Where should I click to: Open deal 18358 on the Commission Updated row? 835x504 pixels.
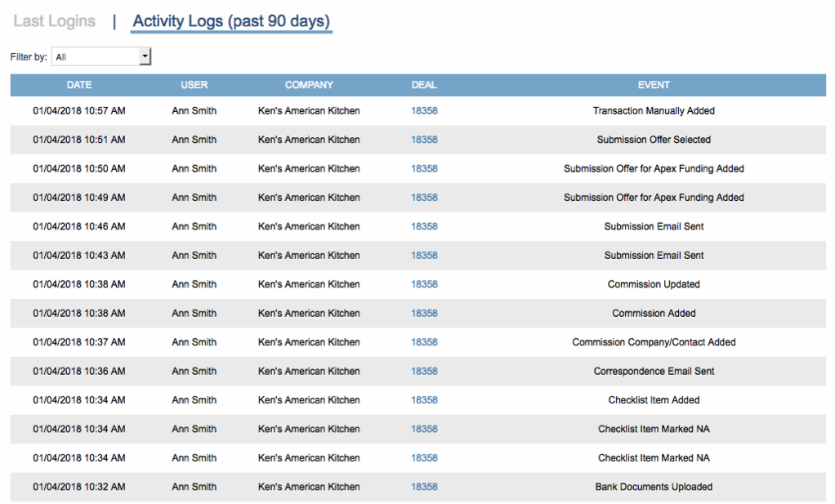[424, 284]
